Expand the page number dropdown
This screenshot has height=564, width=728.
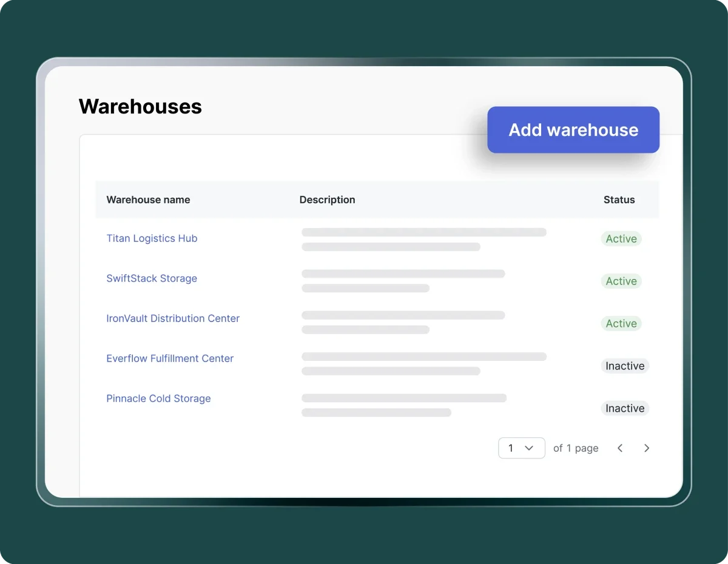pos(521,448)
